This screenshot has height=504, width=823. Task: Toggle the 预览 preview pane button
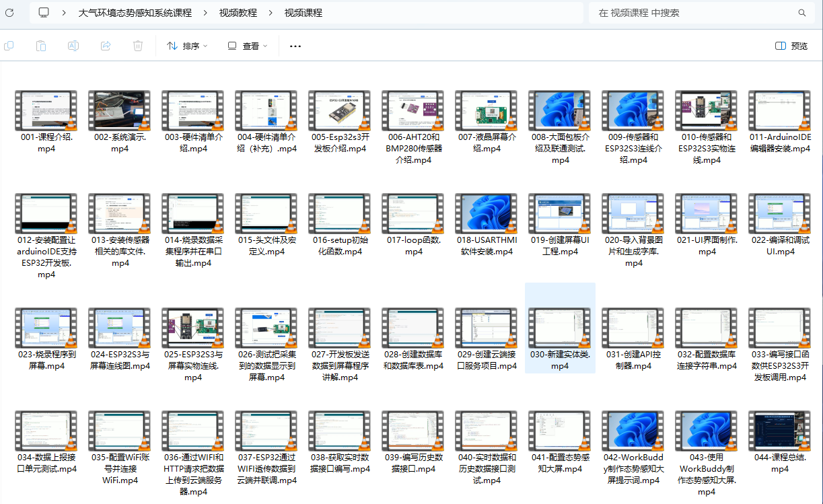click(x=791, y=46)
